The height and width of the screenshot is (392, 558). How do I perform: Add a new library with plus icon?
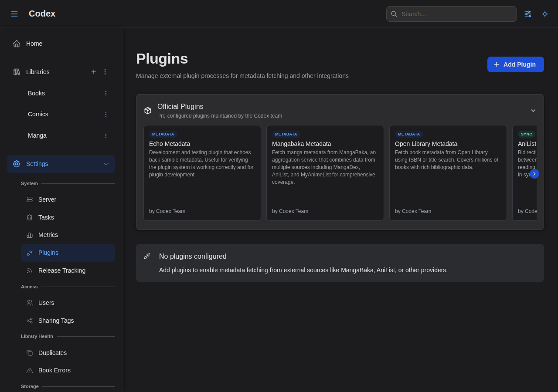94,72
